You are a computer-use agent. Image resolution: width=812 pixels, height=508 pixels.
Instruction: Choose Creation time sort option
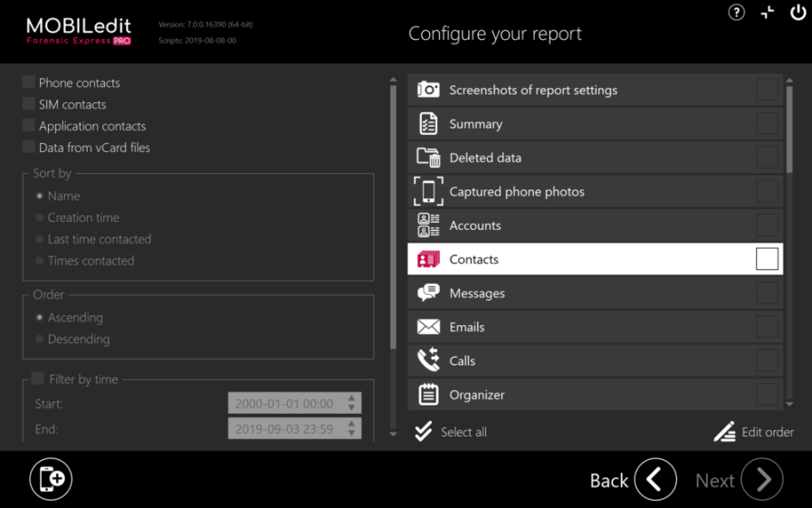(x=40, y=218)
